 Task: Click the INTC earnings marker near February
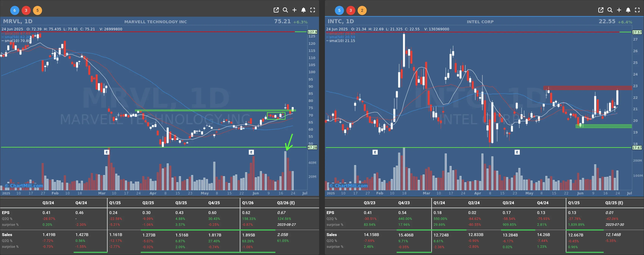point(375,152)
